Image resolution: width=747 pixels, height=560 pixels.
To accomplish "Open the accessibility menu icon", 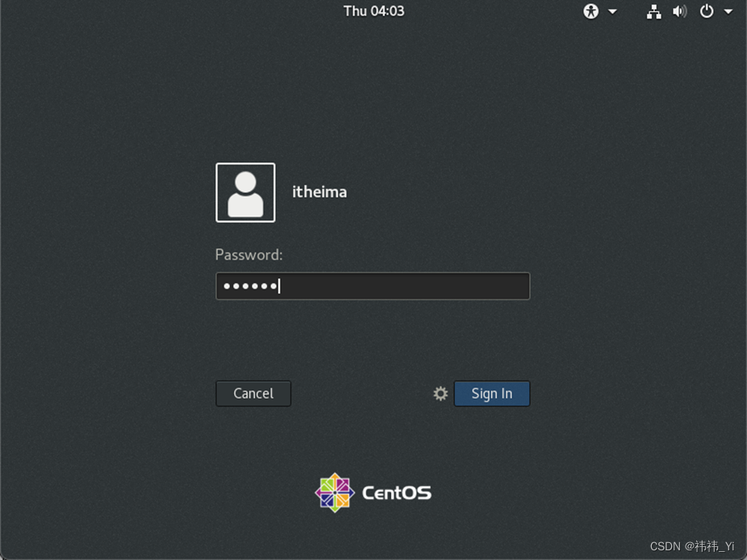I will point(591,11).
